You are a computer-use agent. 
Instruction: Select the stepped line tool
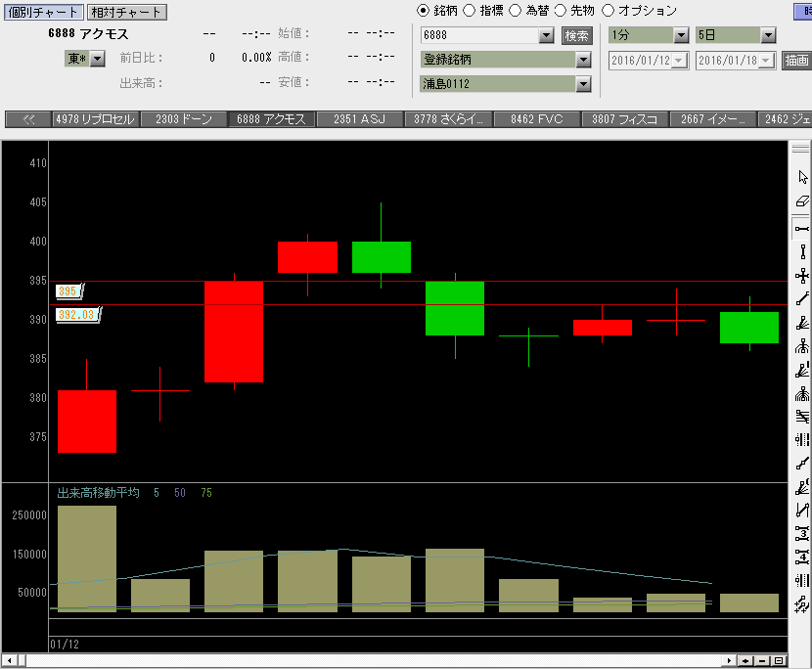[802, 464]
